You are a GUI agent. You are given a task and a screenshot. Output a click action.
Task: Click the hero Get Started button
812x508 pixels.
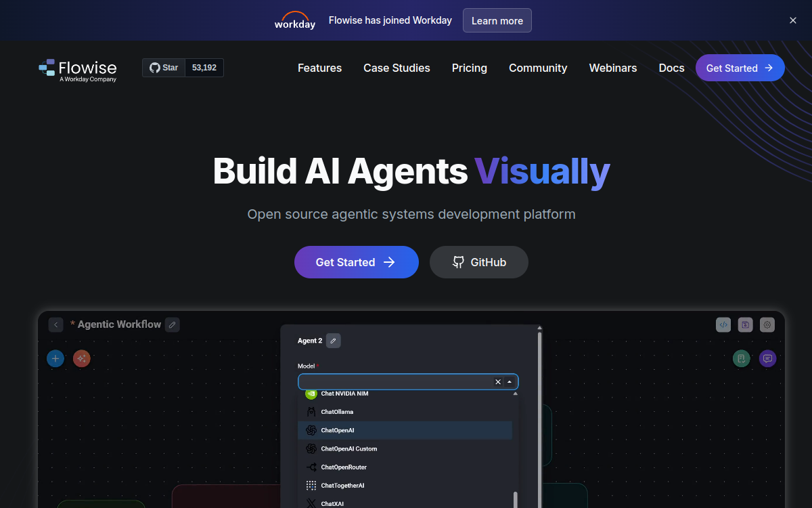(357, 262)
